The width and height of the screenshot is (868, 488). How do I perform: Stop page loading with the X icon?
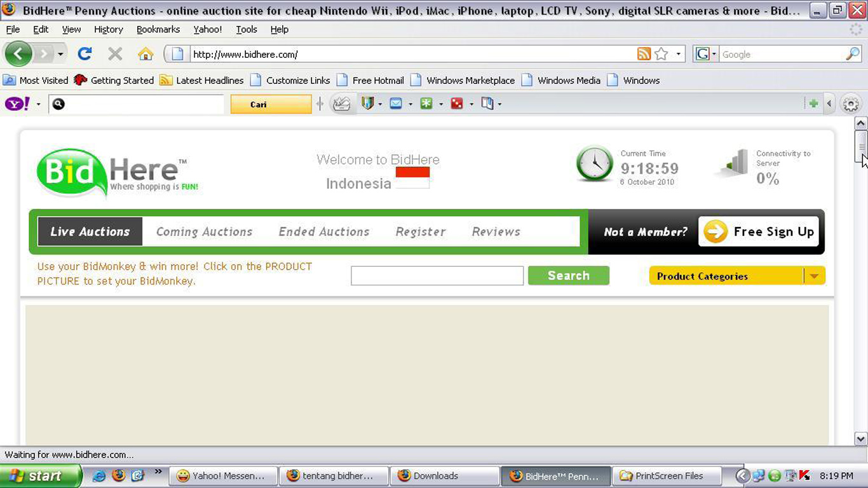(x=115, y=54)
